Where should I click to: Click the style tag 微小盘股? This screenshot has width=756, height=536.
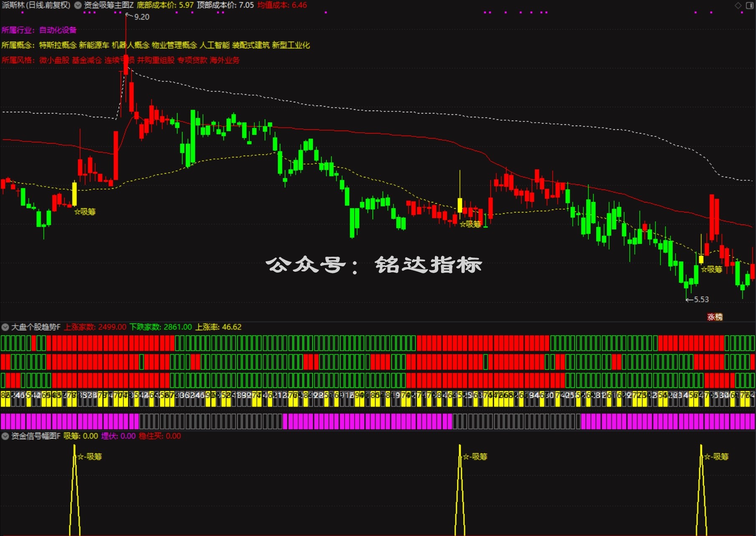click(54, 60)
